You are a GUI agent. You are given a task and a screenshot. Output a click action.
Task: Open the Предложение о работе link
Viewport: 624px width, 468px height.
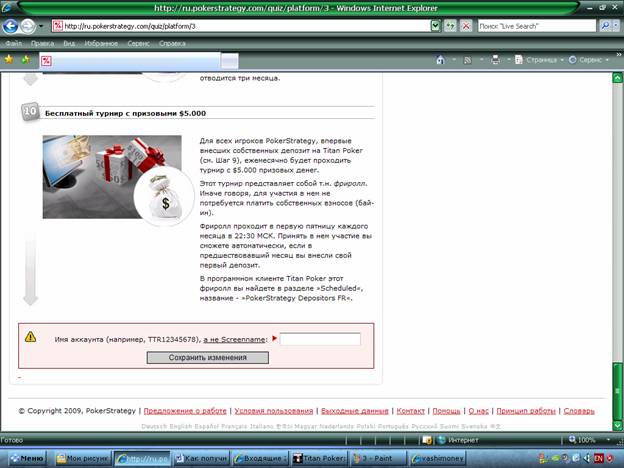pos(185,411)
